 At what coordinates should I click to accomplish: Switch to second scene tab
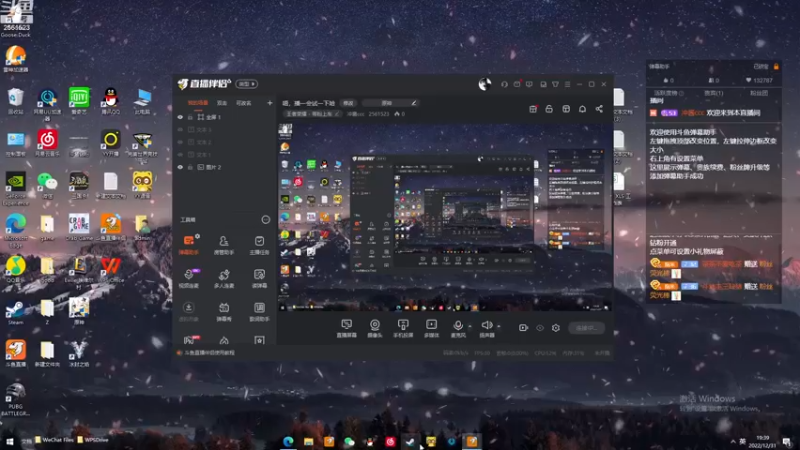tap(222, 103)
